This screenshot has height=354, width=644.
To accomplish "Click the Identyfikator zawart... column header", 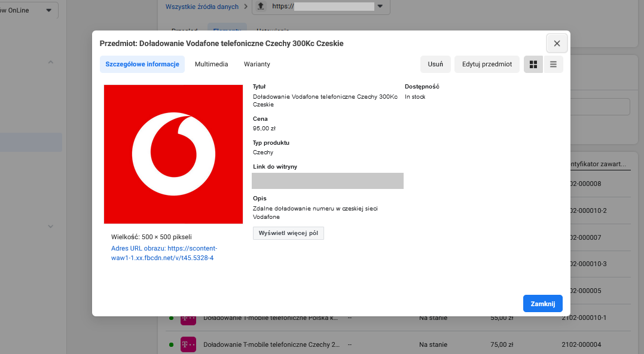I will click(599, 164).
